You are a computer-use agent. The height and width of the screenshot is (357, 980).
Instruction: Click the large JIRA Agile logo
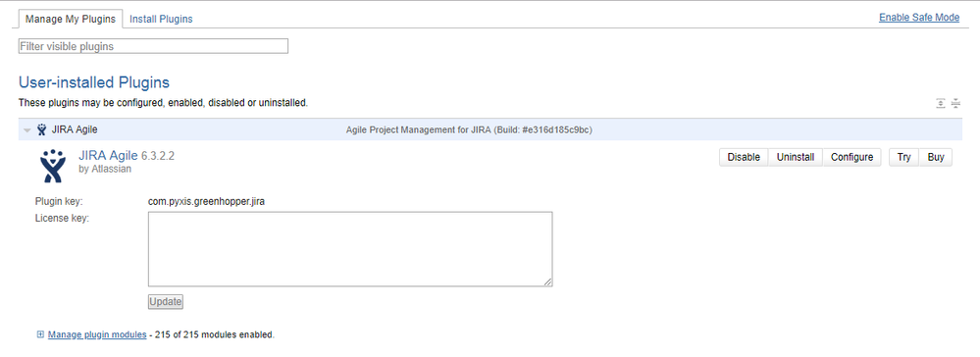[x=53, y=165]
